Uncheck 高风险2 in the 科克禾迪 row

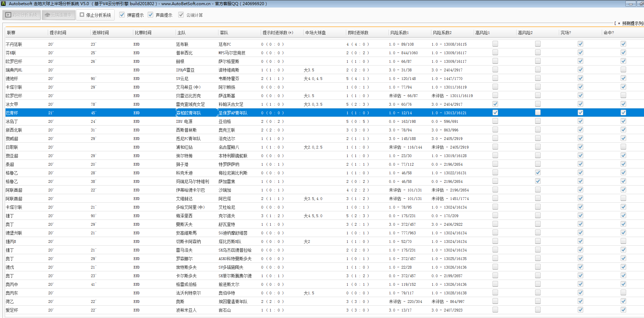click(538, 173)
